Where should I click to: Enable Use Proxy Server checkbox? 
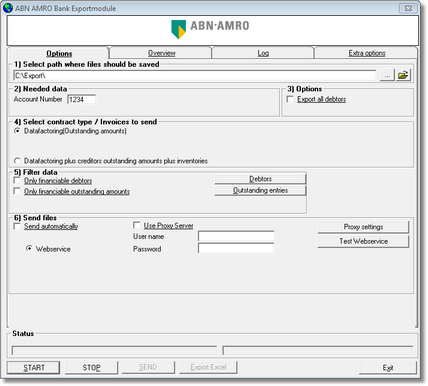pyautogui.click(x=136, y=226)
